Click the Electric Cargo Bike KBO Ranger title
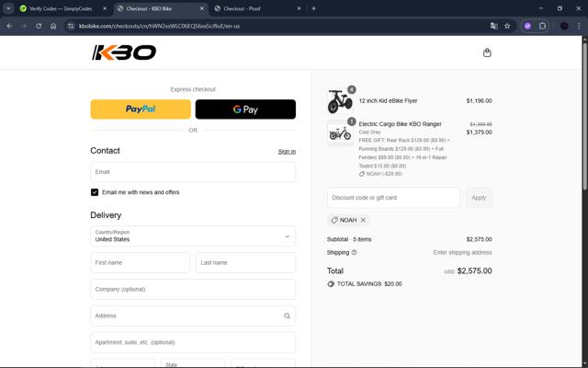The width and height of the screenshot is (588, 368). point(401,124)
